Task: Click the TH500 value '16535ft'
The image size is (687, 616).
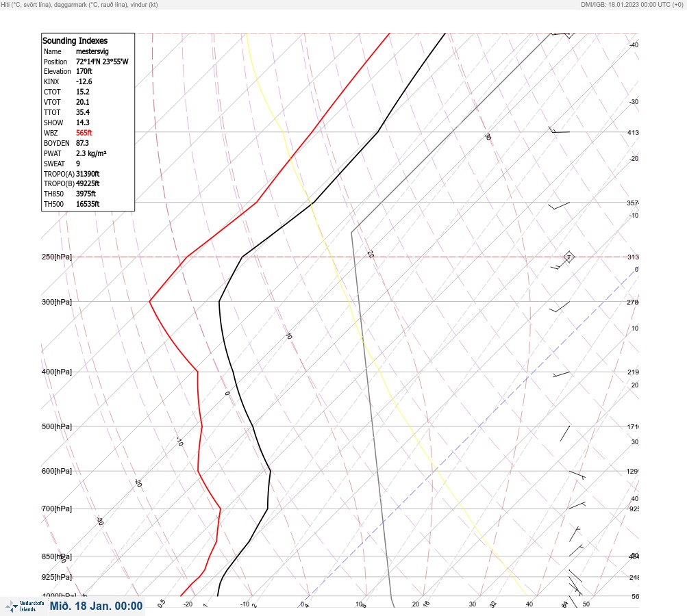Action: click(88, 204)
